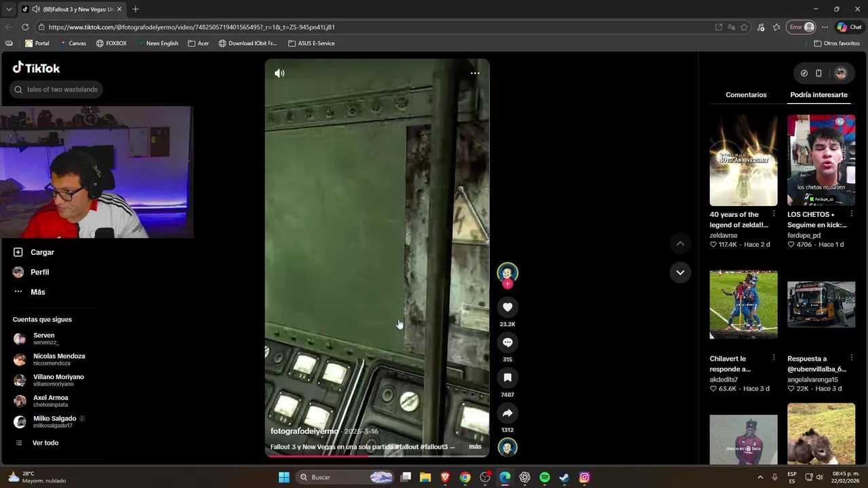
Task: Mute the TikTok video with speaker icon
Action: point(279,73)
